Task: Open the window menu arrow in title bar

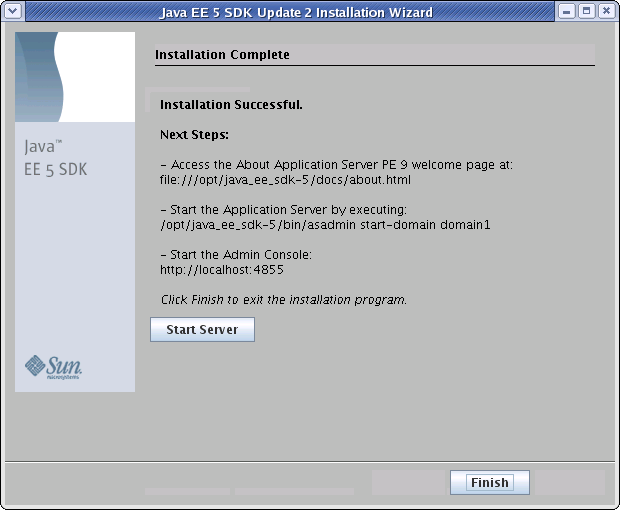Action: click(x=13, y=11)
